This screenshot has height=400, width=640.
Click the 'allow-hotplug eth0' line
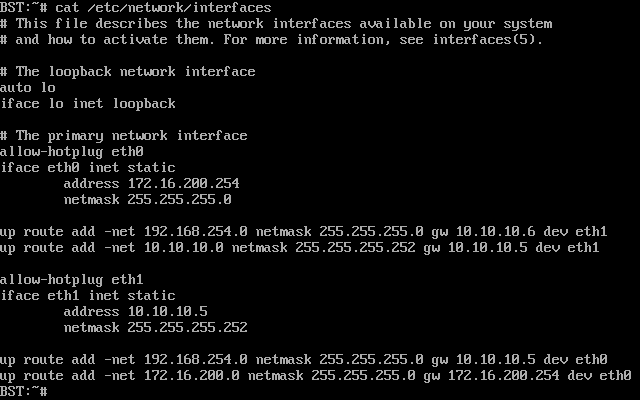(72, 151)
